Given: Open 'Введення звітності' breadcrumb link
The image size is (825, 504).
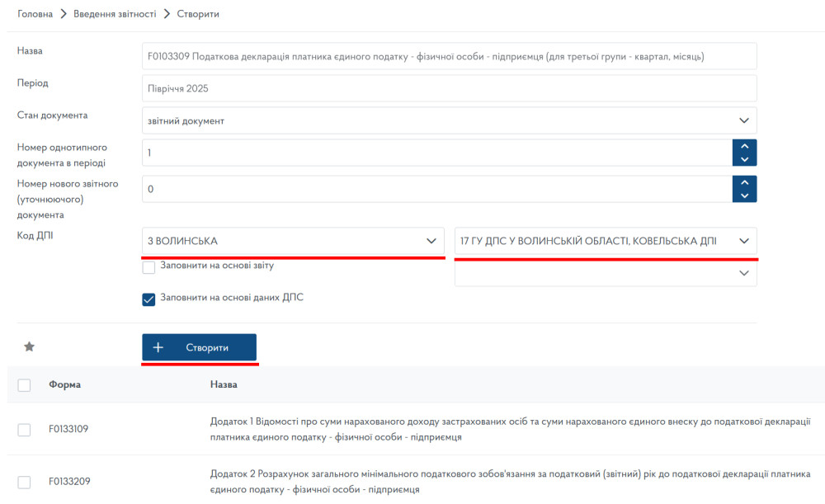Looking at the screenshot, I should (114, 14).
